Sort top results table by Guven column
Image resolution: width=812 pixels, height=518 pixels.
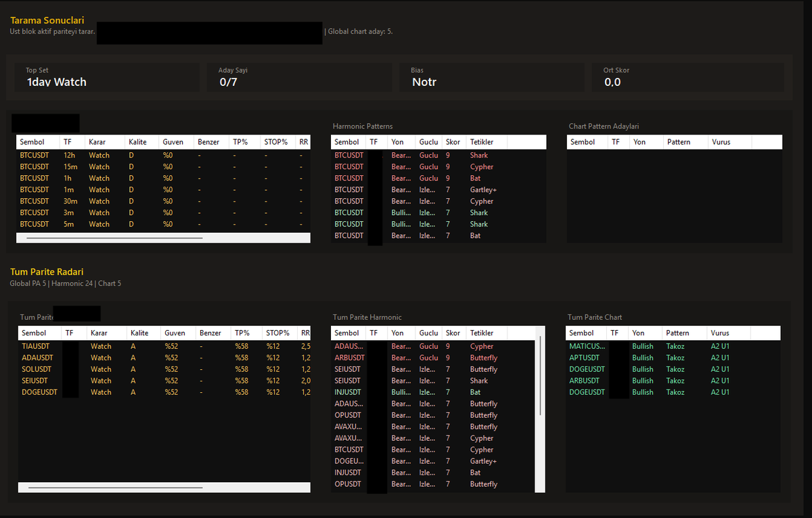tap(177, 142)
